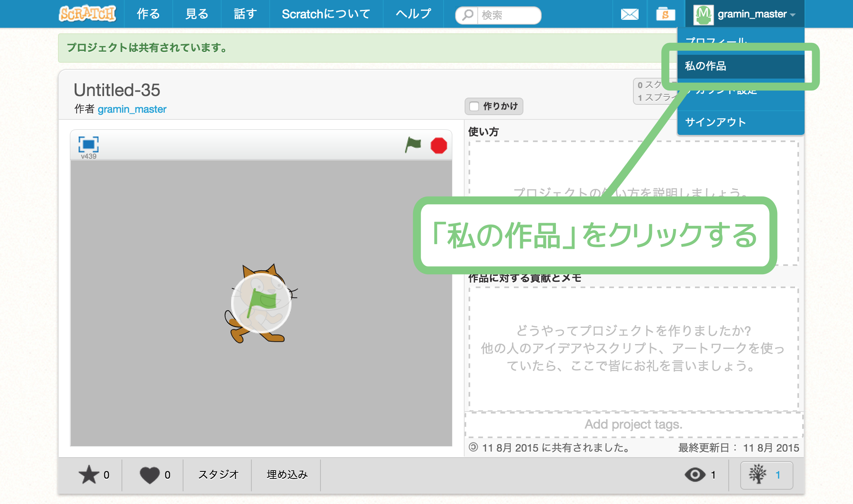Click the gramin_master avatar icon
The width and height of the screenshot is (853, 504).
click(x=703, y=14)
